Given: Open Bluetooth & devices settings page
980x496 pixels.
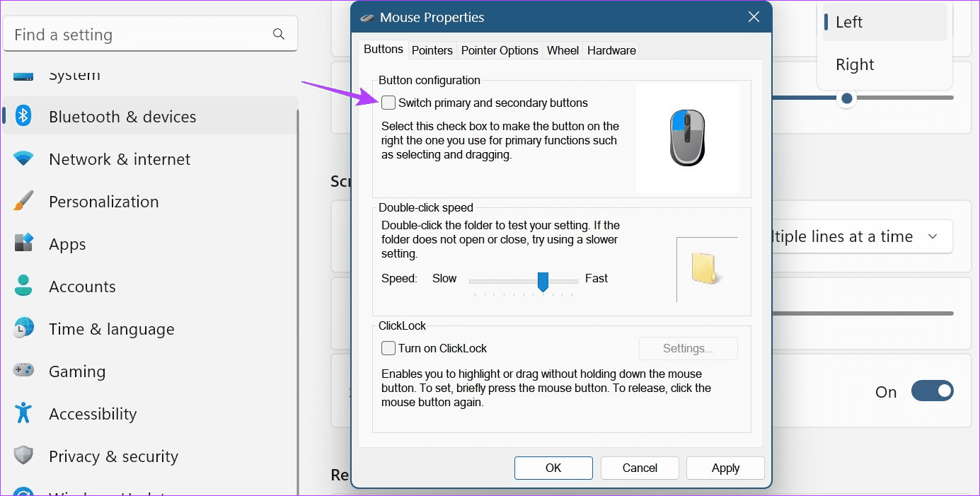Looking at the screenshot, I should coord(150,116).
